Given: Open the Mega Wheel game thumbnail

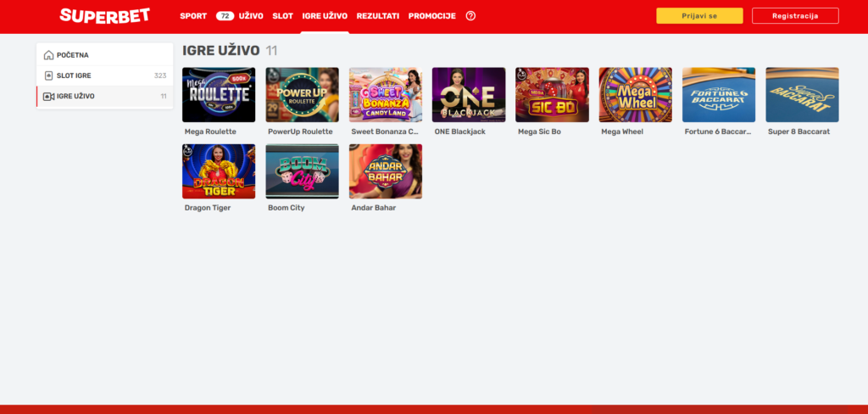Looking at the screenshot, I should [x=636, y=95].
